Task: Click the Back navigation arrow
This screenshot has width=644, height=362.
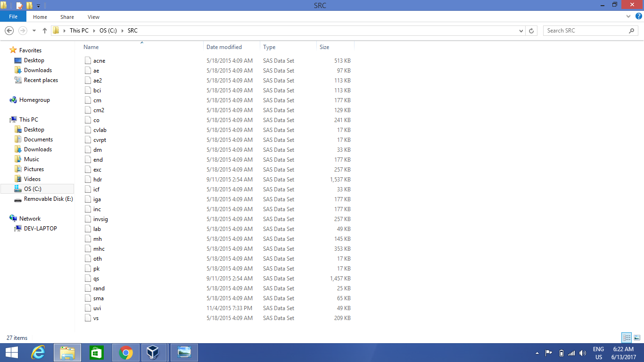Action: click(x=9, y=31)
